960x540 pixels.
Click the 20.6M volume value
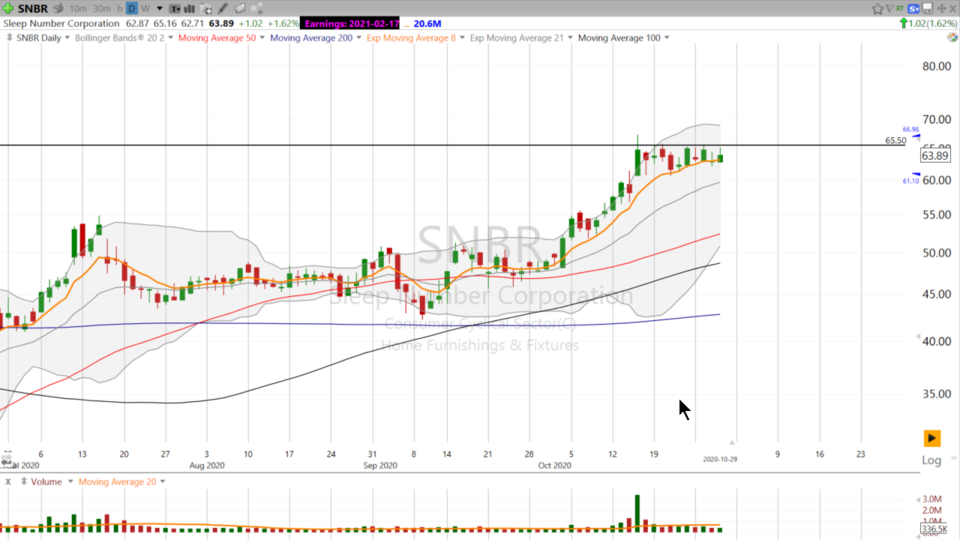pos(427,23)
